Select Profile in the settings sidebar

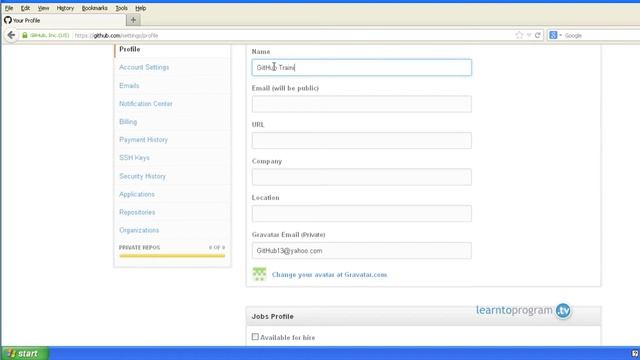pyautogui.click(x=130, y=49)
